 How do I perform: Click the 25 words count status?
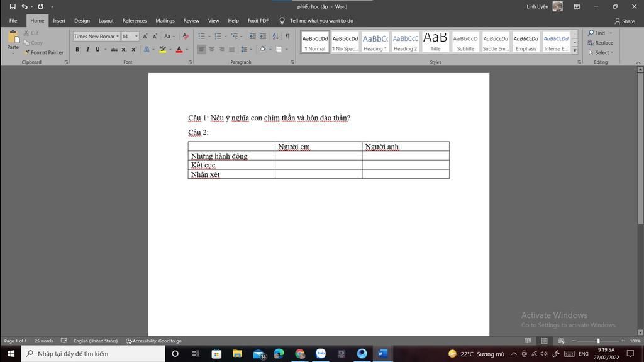pos(43,341)
